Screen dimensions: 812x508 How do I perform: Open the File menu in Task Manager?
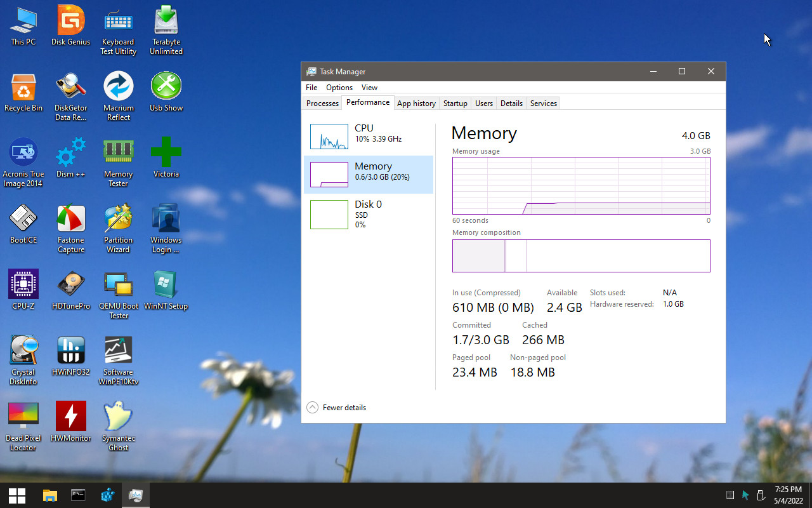pos(311,88)
